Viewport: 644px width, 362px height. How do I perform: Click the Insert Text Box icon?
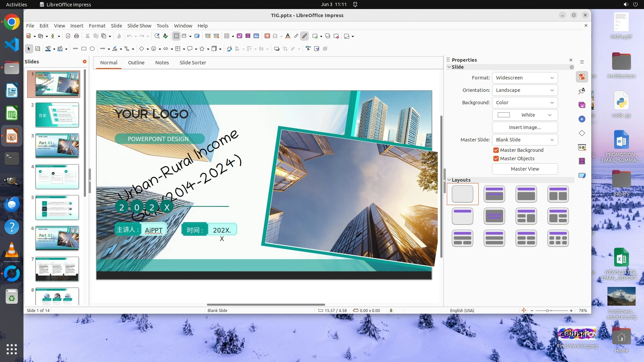(267, 36)
